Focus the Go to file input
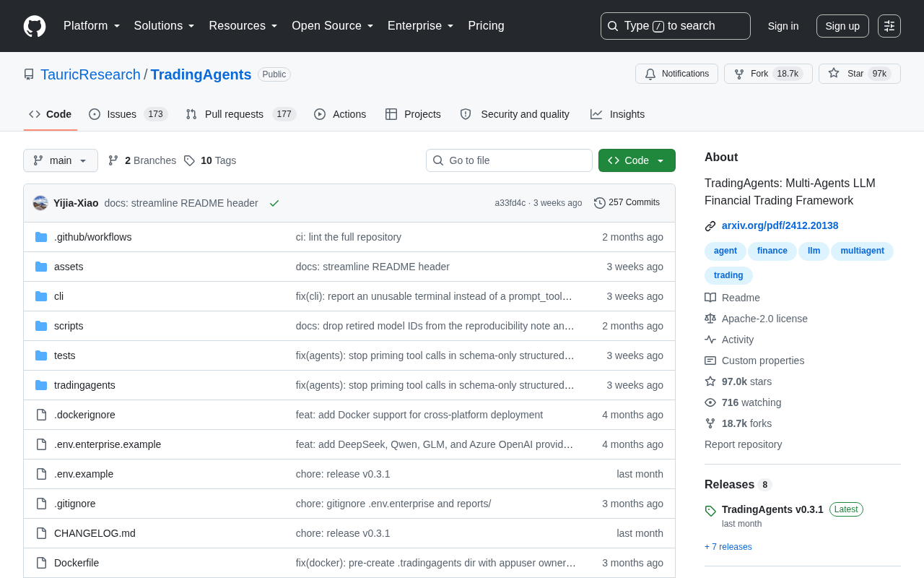 (509, 160)
